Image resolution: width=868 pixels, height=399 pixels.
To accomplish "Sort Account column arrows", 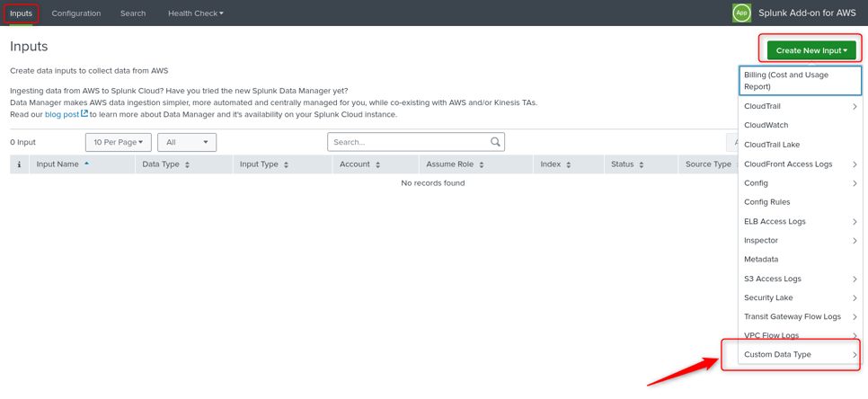I will click(377, 165).
